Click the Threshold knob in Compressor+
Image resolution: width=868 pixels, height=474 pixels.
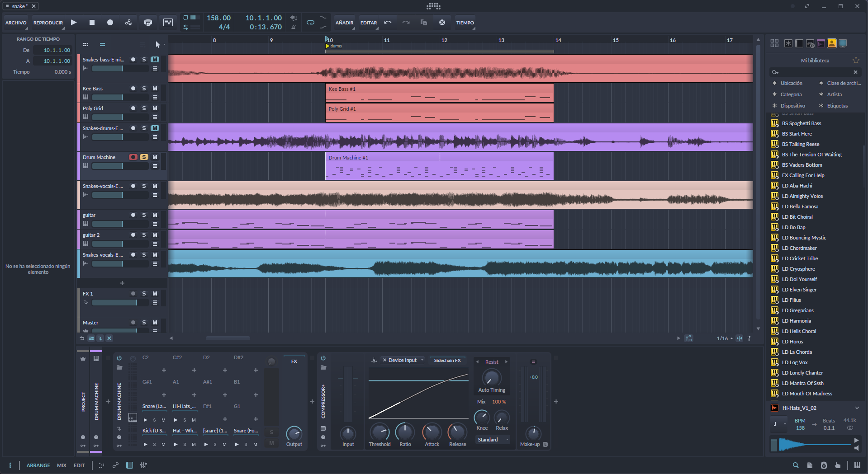pos(379,432)
